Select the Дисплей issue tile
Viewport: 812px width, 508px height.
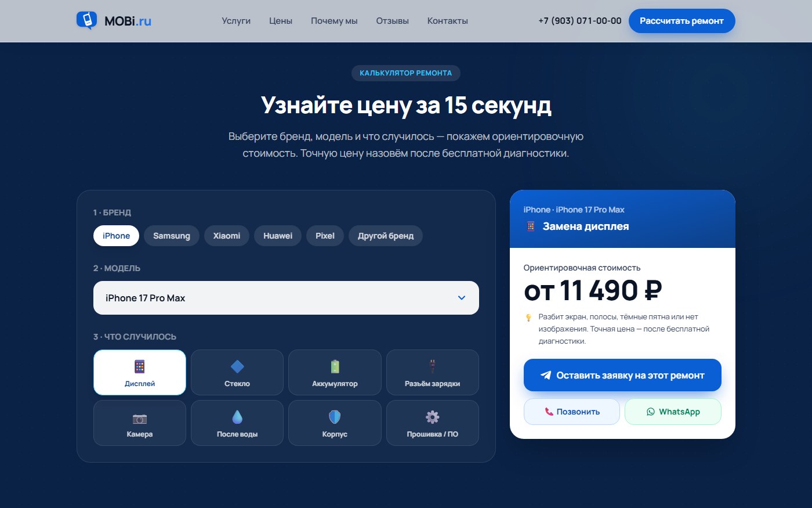click(x=140, y=372)
